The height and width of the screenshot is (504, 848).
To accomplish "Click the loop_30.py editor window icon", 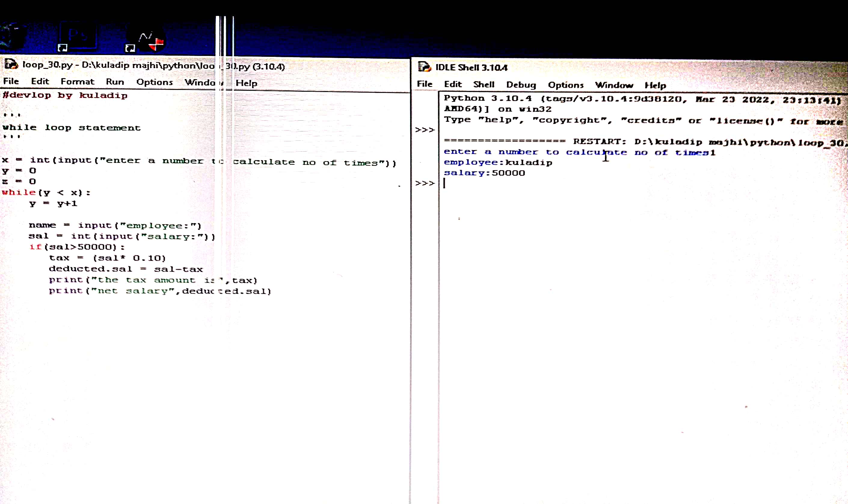I will (x=11, y=64).
